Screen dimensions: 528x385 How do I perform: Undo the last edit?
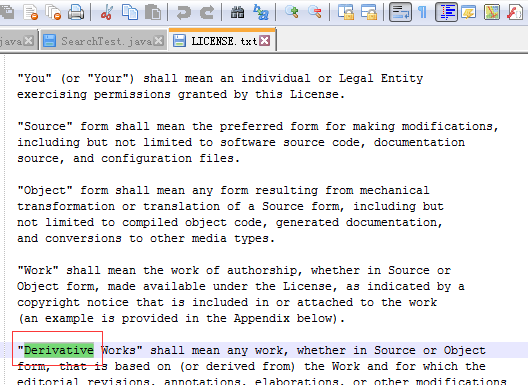[184, 12]
